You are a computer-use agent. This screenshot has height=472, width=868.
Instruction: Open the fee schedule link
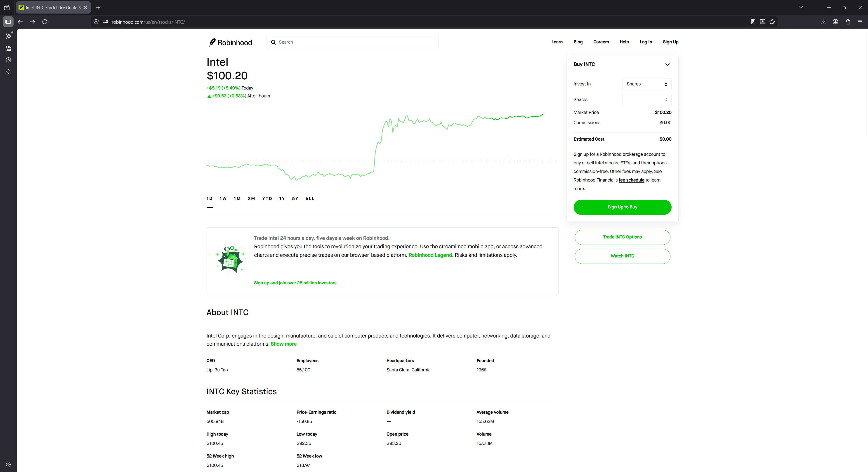click(x=632, y=180)
